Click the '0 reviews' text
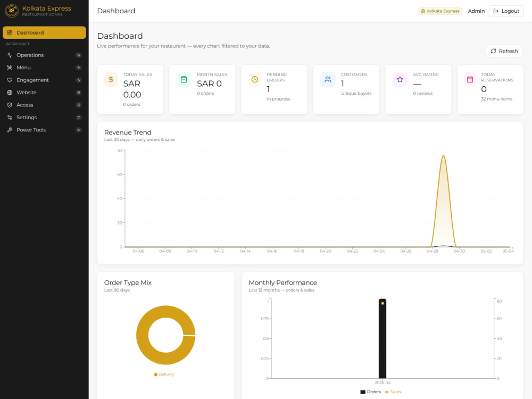The width and height of the screenshot is (532, 399). [423, 93]
